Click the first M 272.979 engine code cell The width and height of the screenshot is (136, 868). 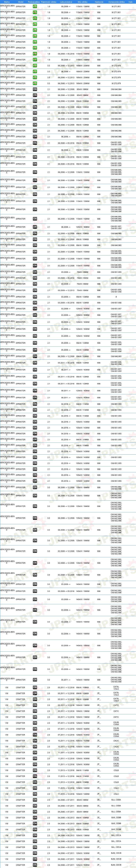(x=116, y=66)
